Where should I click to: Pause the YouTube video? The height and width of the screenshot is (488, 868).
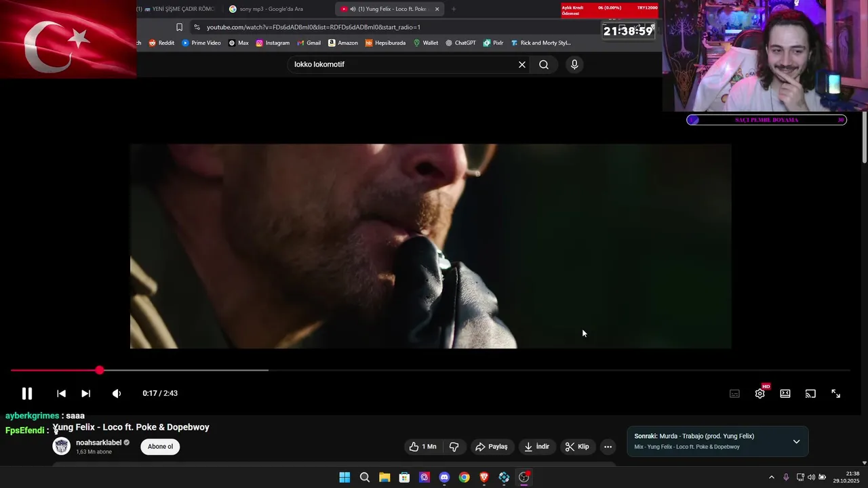[26, 393]
